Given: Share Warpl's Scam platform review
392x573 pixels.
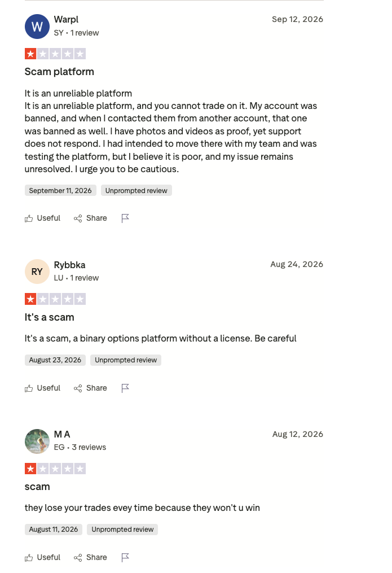Looking at the screenshot, I should pos(90,218).
